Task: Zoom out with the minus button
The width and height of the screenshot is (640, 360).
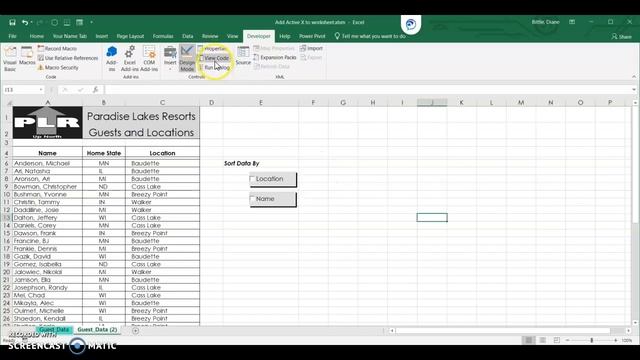Action: (567, 340)
